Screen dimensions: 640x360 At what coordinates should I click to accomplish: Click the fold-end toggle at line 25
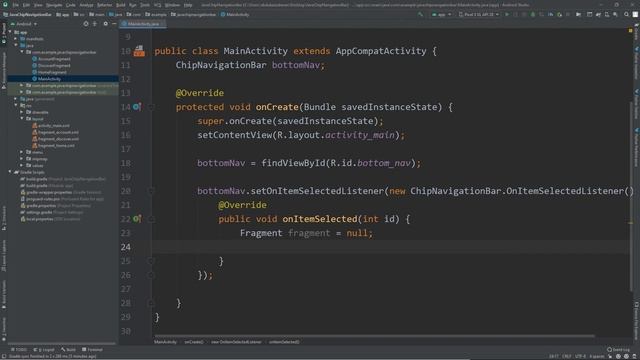(151, 261)
